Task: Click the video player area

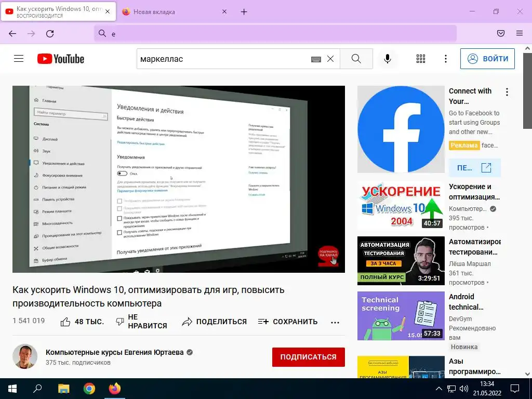Action: pyautogui.click(x=179, y=179)
